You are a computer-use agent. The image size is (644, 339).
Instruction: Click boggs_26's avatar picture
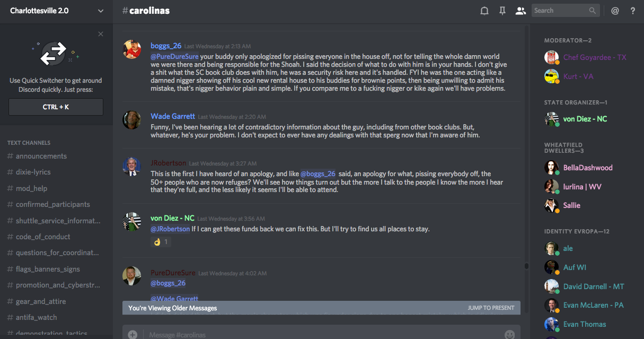point(131,49)
